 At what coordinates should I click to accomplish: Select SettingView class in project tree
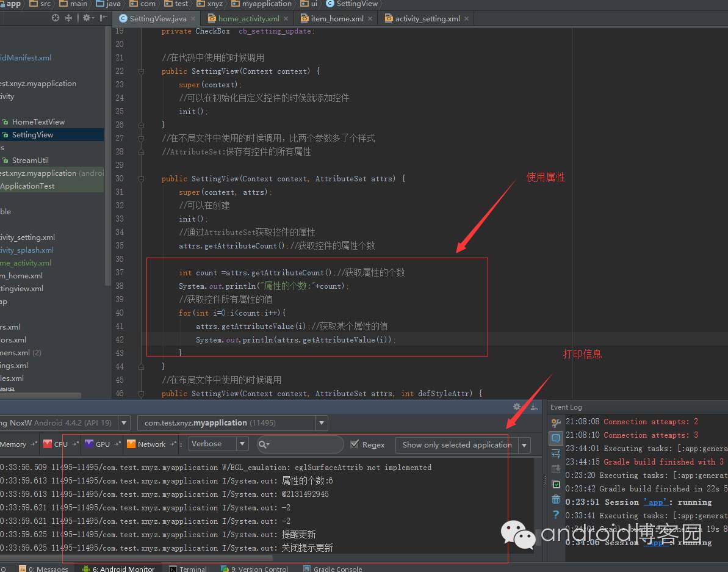click(32, 135)
